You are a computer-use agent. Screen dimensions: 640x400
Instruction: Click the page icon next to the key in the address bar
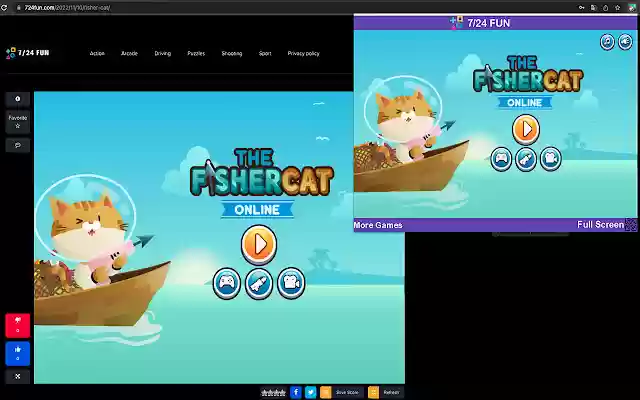(593, 7)
